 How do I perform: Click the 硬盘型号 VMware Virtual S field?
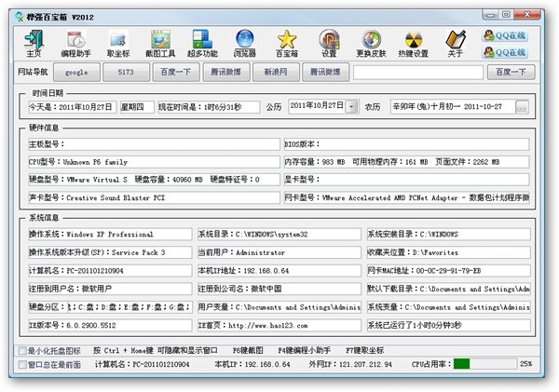(x=154, y=180)
